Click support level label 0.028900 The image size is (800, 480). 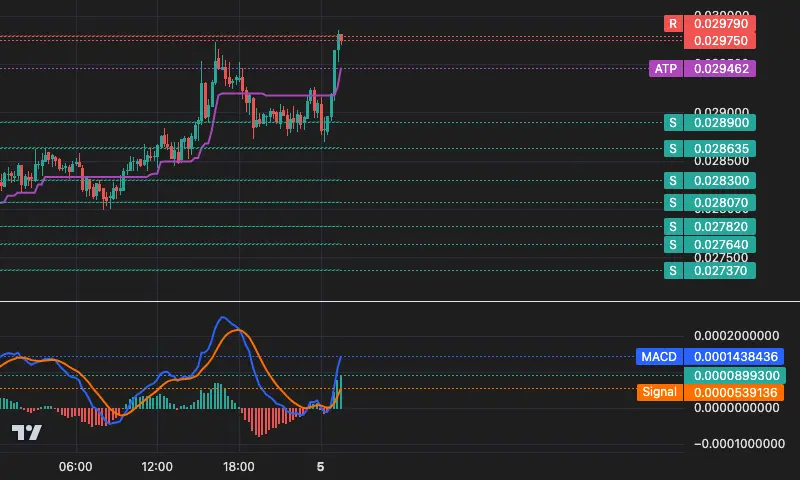tap(719, 122)
